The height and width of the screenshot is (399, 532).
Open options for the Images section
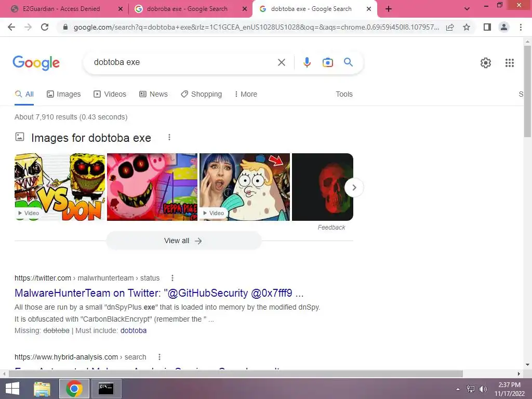coord(169,137)
